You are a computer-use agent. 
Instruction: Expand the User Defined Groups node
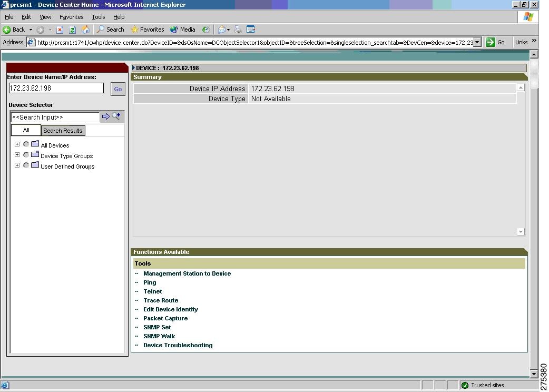point(17,165)
